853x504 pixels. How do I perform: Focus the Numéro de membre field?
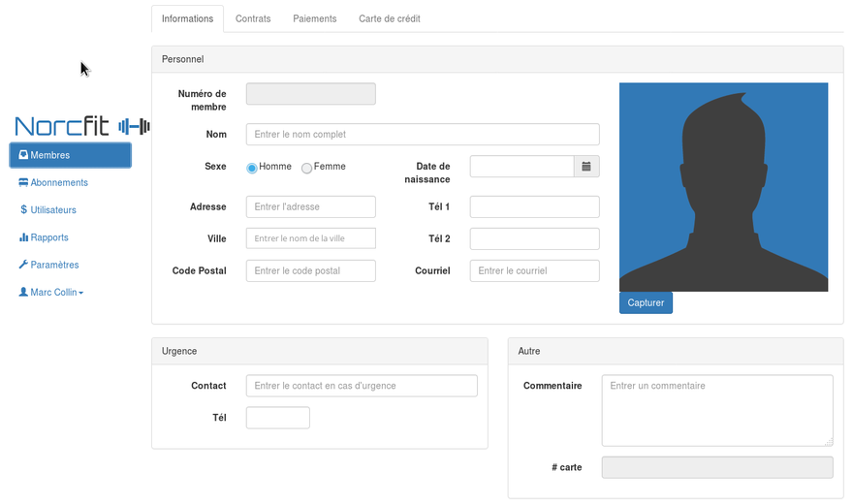[310, 94]
